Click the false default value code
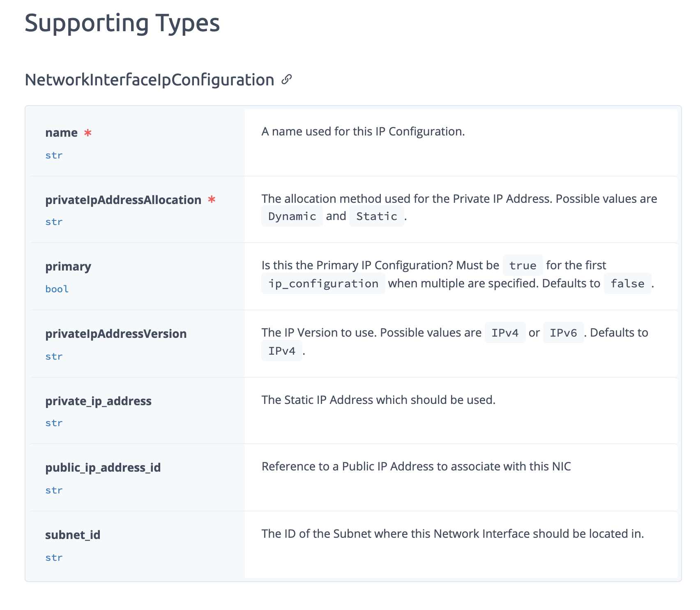Screen dimensions: 700x610 tap(627, 284)
